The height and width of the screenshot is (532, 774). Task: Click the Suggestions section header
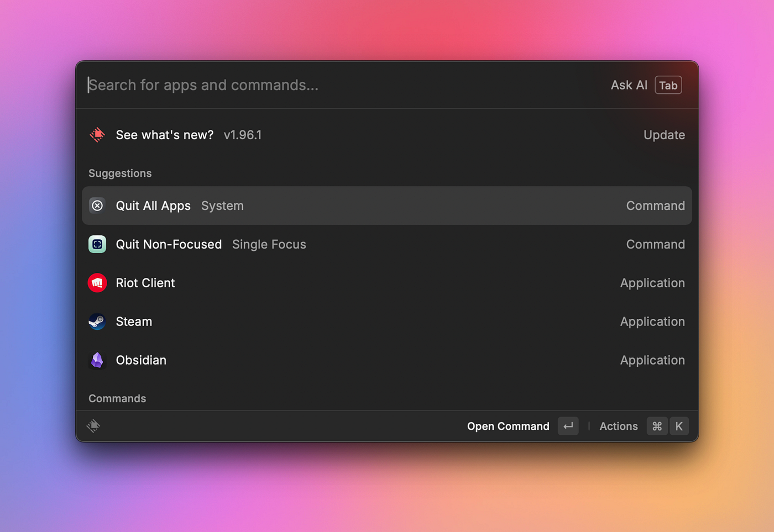pyautogui.click(x=120, y=173)
